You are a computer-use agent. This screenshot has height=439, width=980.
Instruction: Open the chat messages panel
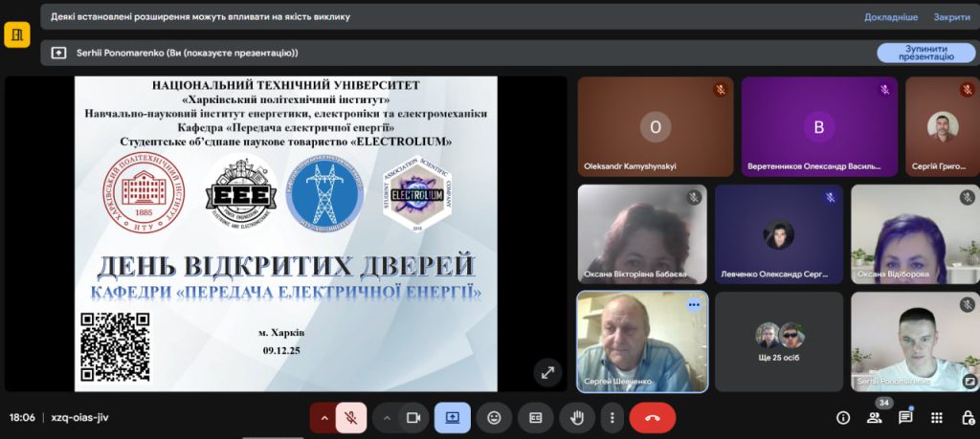905,418
